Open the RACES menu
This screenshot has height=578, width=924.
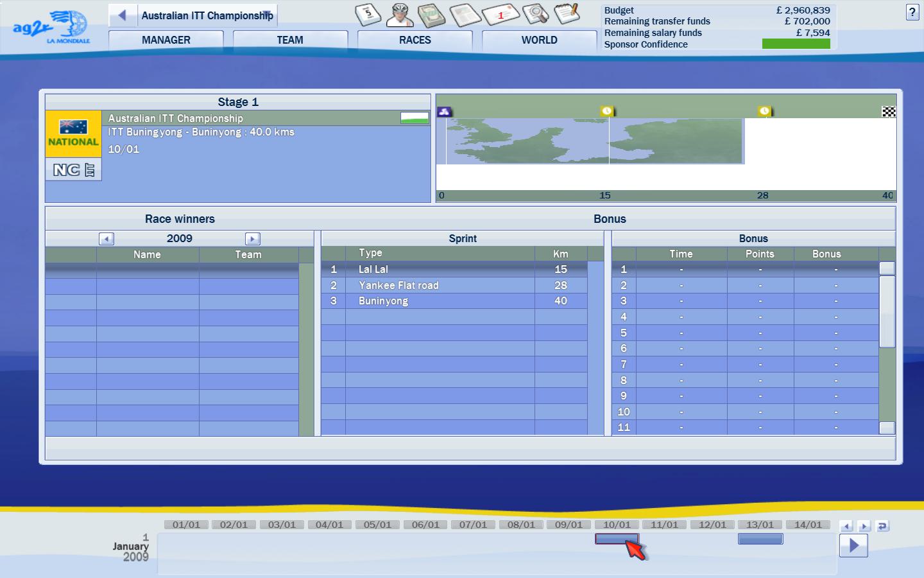(x=415, y=40)
